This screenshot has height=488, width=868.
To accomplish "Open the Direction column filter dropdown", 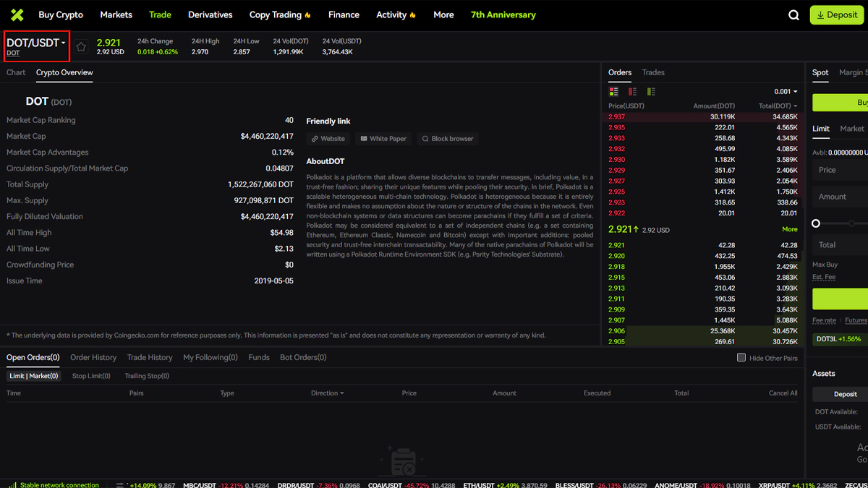I will [x=327, y=393].
